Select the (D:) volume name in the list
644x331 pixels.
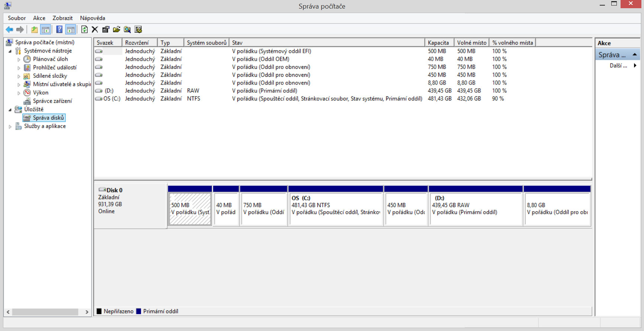click(109, 91)
